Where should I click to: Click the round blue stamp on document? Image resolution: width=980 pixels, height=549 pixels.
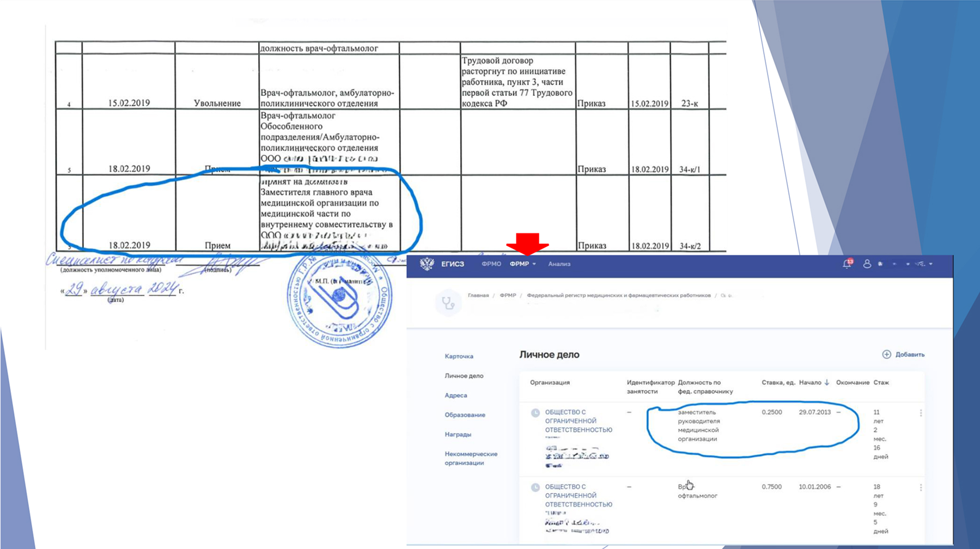[x=339, y=297]
